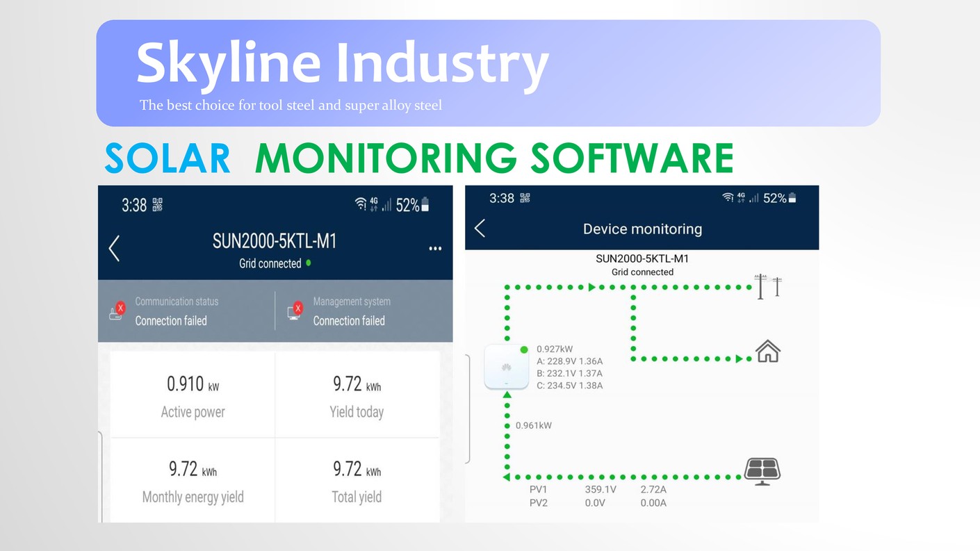Screen dimensions: 980x551
Task: Click the SOLAR MONITORING SOFTWARE heading
Action: tap(419, 158)
